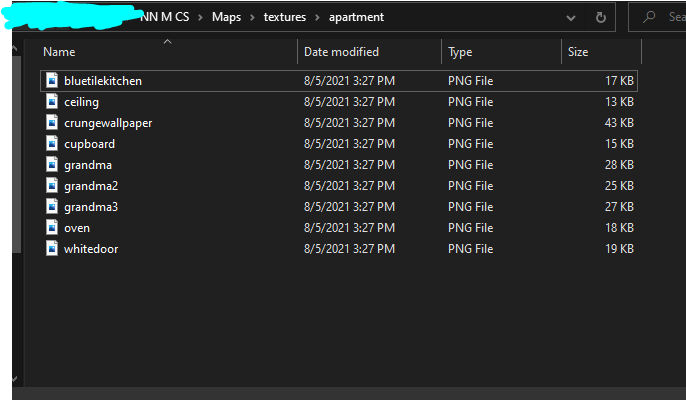The width and height of the screenshot is (686, 400).
Task: Sort by the Type column header
Action: click(x=460, y=51)
